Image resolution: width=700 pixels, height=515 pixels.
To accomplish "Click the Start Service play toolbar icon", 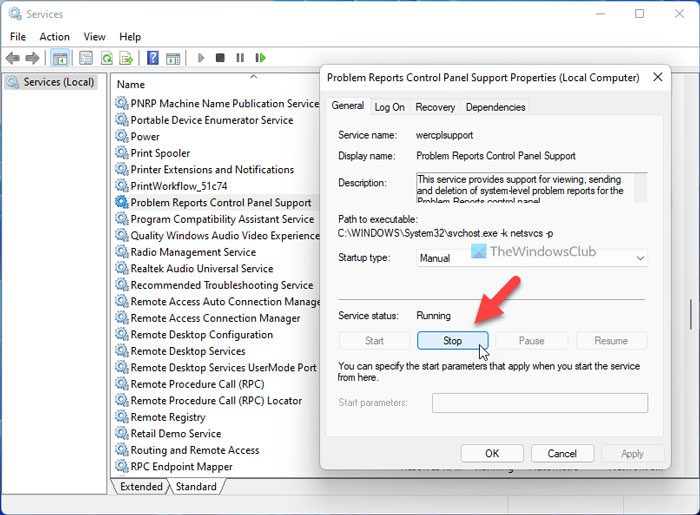I will (201, 58).
